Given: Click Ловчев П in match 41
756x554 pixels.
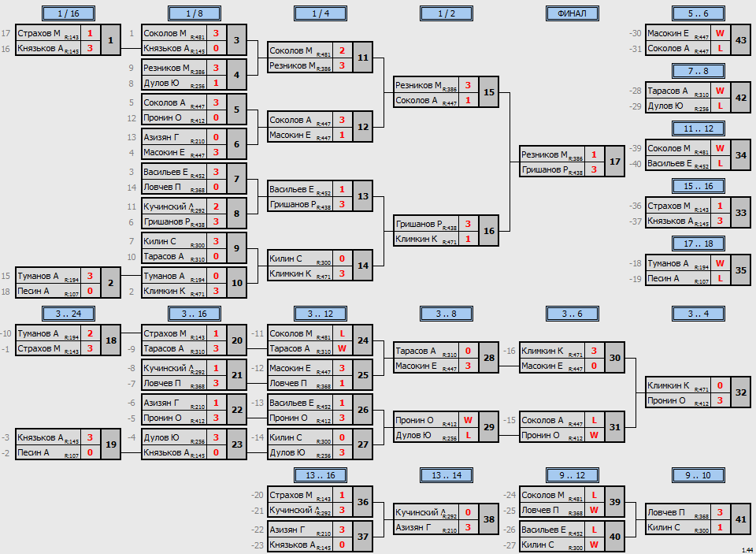Looking at the screenshot, I should 666,512.
